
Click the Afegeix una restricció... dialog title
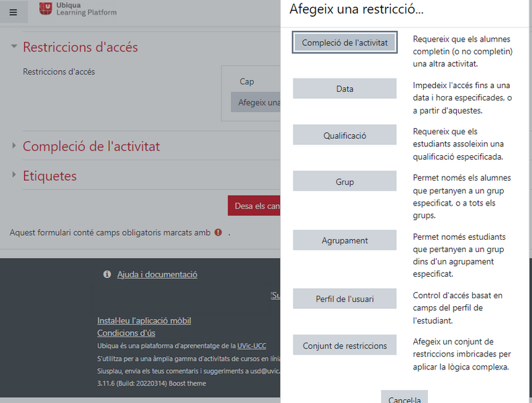357,9
